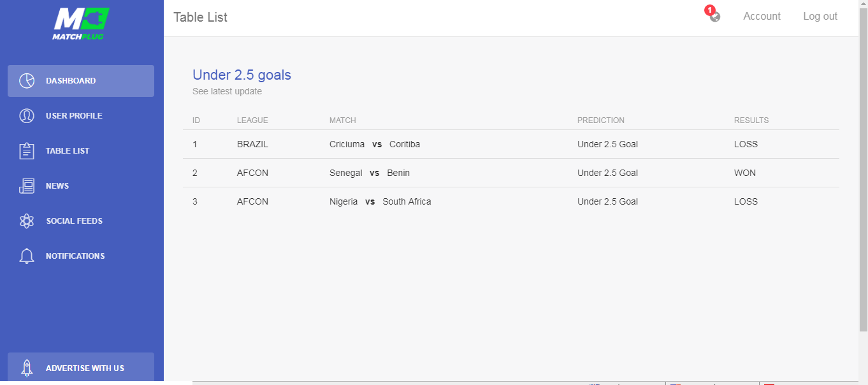This screenshot has height=385, width=868.
Task: Open the Account link
Action: tap(762, 17)
